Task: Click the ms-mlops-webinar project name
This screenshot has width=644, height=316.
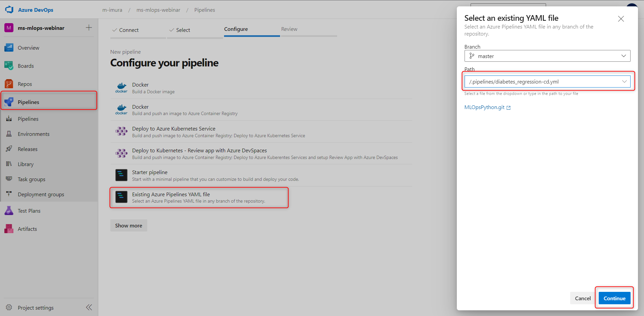Action: (x=41, y=28)
